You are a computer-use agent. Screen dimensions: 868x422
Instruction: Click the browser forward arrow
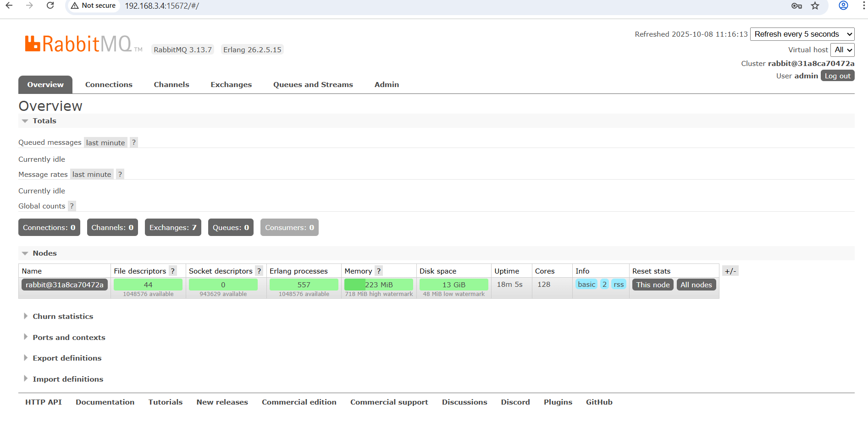point(30,5)
